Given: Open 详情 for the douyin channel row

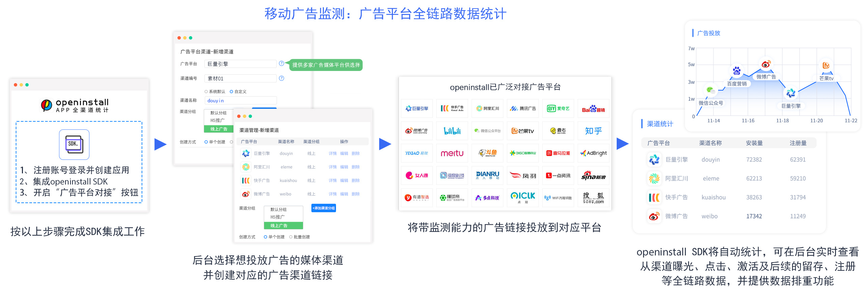Looking at the screenshot, I should (x=333, y=153).
